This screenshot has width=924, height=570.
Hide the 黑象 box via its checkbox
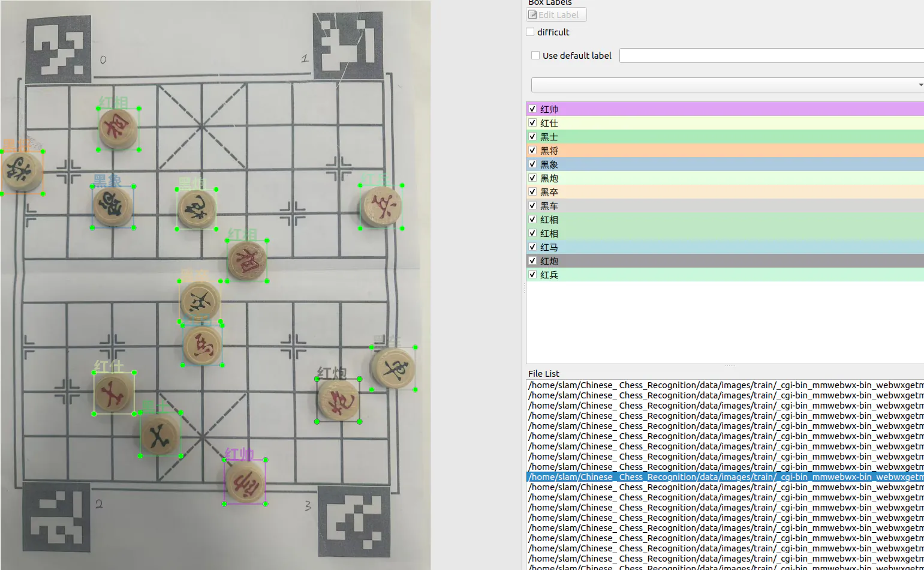point(532,164)
